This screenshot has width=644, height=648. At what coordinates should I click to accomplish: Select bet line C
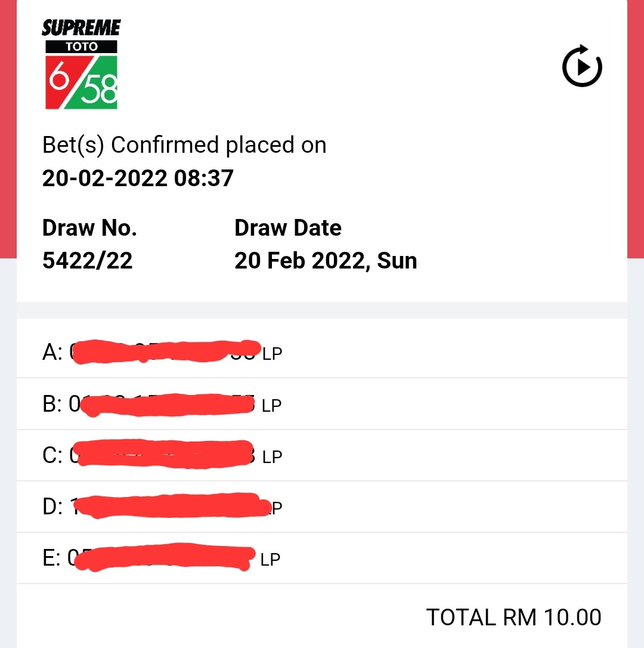[322, 455]
